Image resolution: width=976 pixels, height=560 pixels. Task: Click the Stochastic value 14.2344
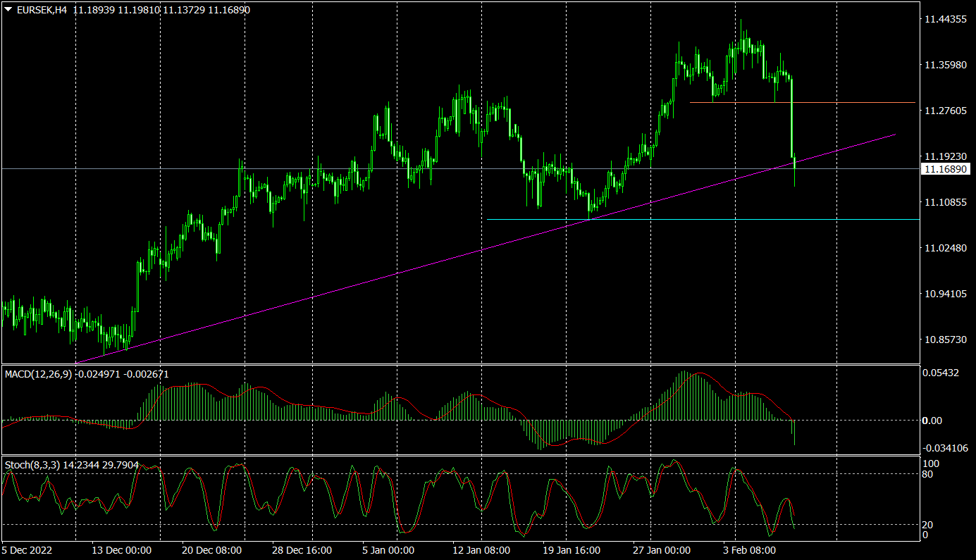coord(81,465)
